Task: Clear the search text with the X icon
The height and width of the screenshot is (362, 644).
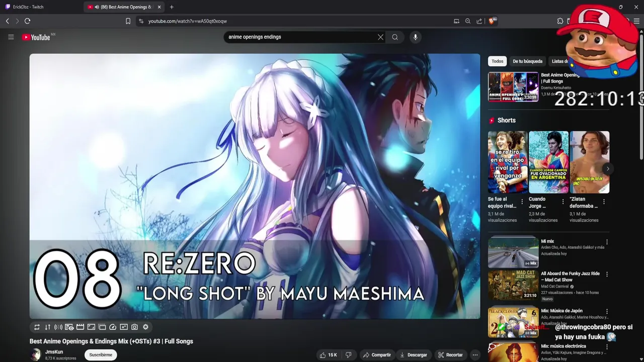Action: (x=380, y=37)
